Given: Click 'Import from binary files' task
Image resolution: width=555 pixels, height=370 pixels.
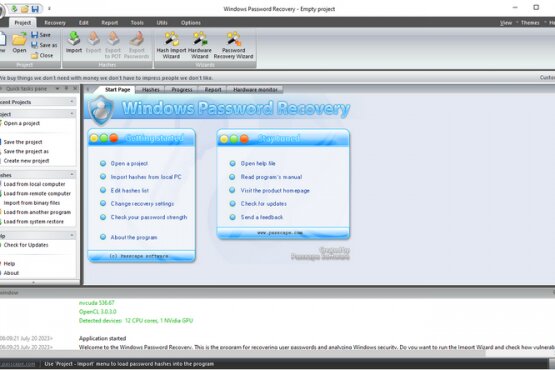Looking at the screenshot, I should (x=32, y=203).
